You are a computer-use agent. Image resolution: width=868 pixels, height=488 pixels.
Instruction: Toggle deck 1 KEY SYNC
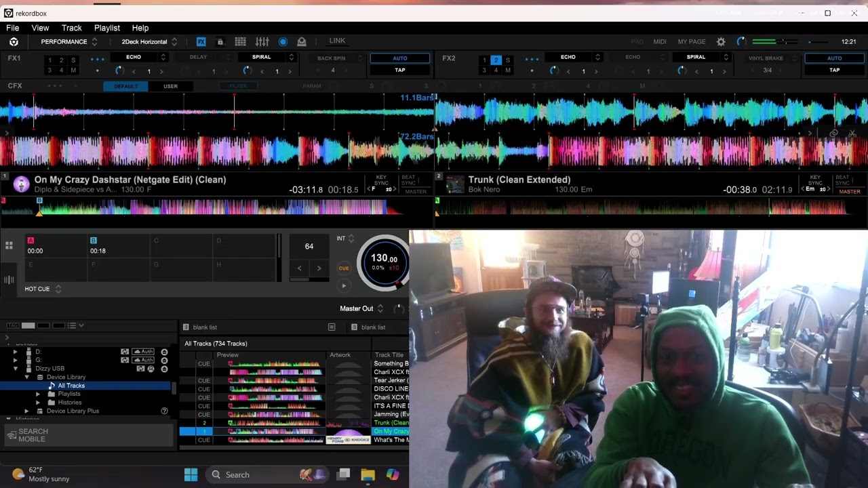(382, 180)
